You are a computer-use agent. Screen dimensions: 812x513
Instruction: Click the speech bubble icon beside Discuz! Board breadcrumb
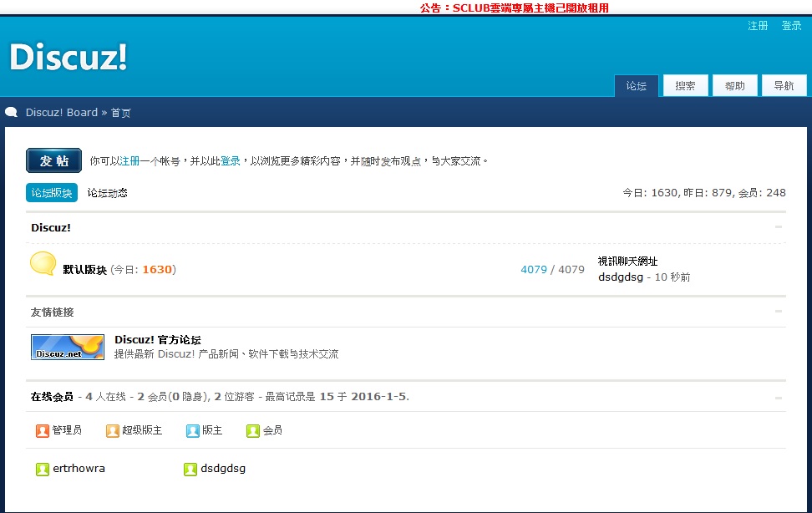pyautogui.click(x=12, y=112)
